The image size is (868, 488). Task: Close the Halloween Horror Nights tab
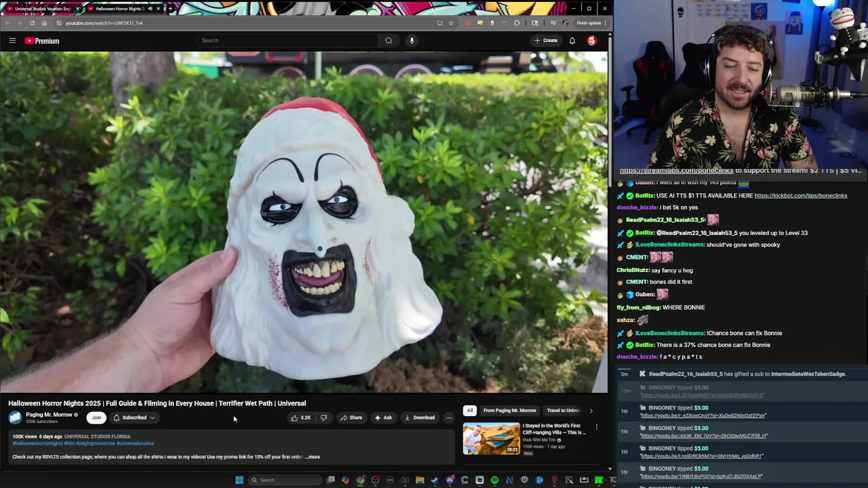coord(159,9)
